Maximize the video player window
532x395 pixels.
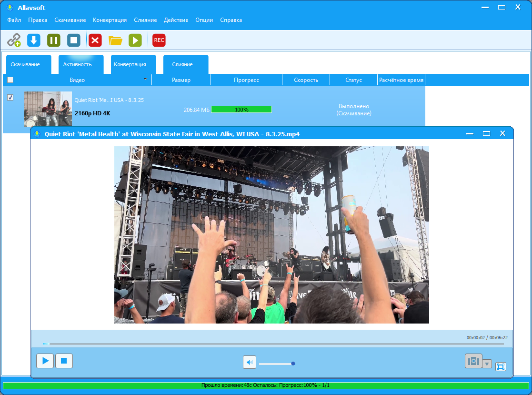click(486, 134)
